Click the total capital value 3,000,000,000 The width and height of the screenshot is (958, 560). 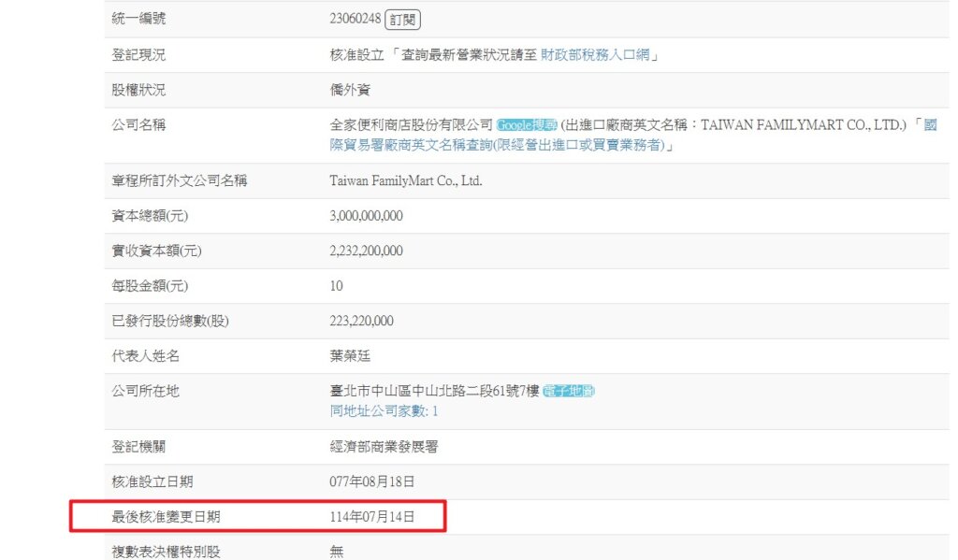coord(366,216)
